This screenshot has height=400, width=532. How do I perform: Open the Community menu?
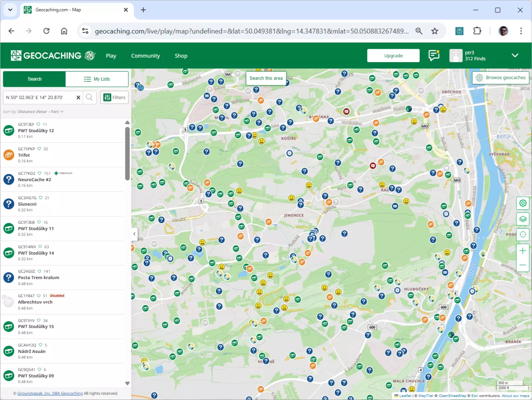145,56
